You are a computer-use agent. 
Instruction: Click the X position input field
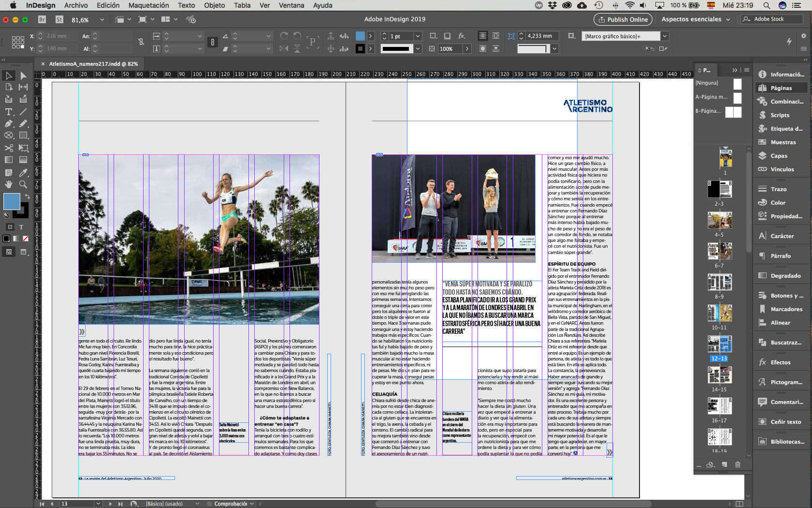point(62,36)
